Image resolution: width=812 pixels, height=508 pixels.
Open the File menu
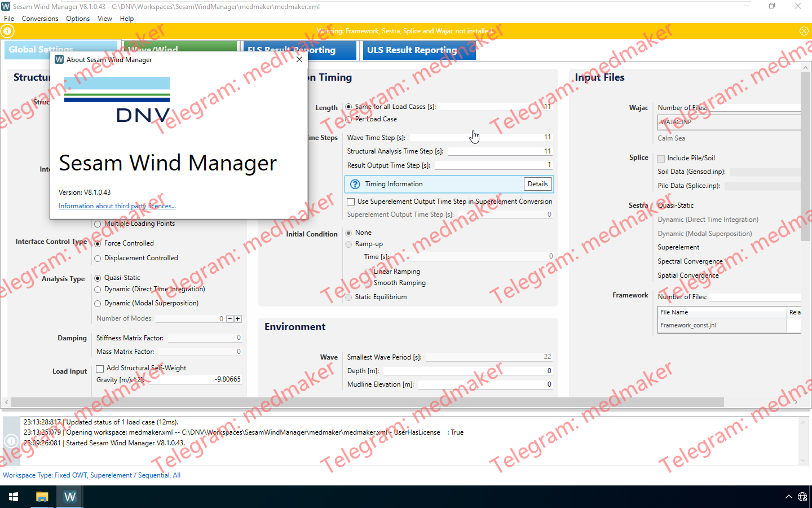(9, 19)
